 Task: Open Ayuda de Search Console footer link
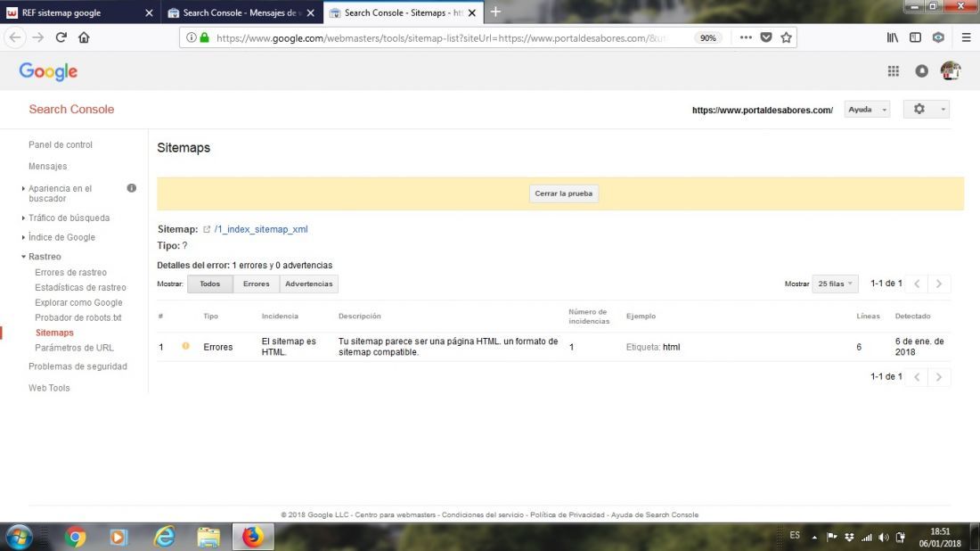pos(655,514)
